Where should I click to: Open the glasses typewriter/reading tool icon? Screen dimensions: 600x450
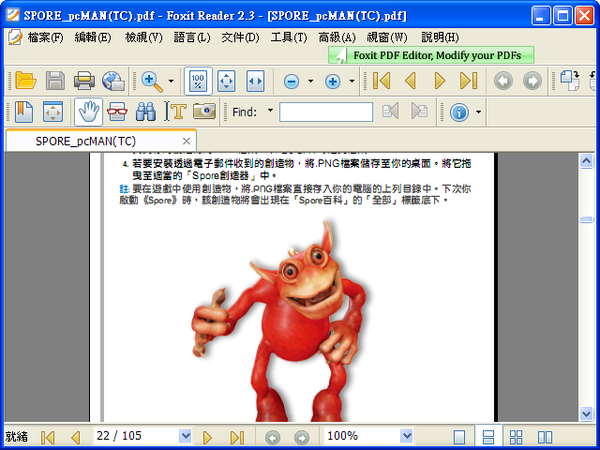click(117, 112)
